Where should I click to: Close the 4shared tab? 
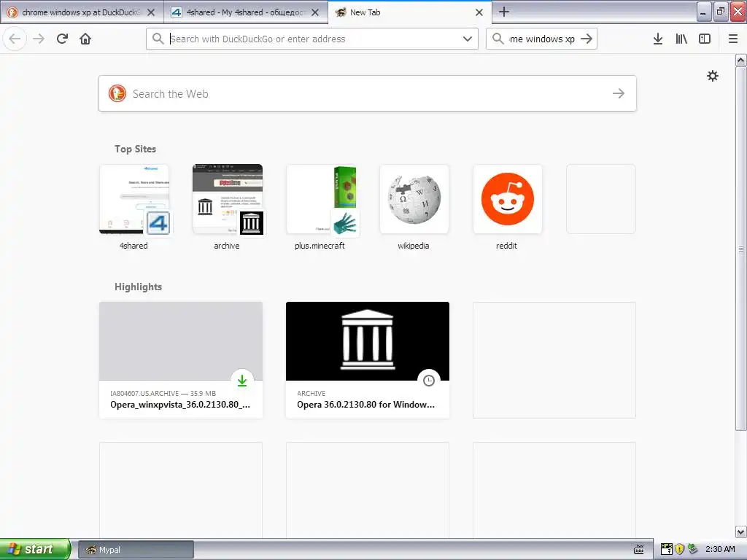coord(315,12)
